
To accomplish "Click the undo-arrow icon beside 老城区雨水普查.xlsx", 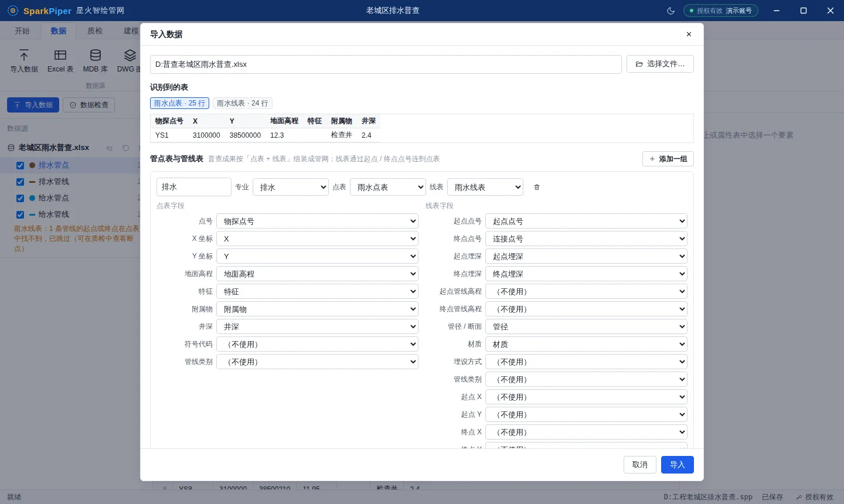I will pyautogui.click(x=110, y=148).
